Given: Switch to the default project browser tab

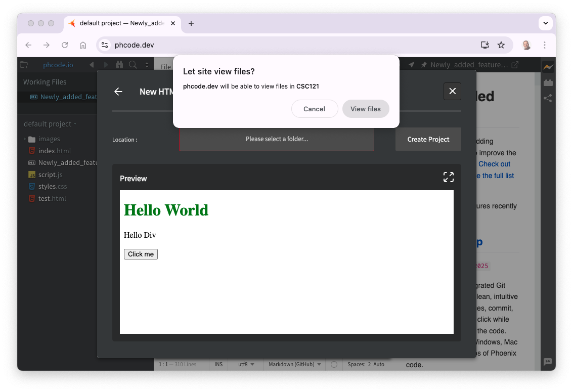Looking at the screenshot, I should click(x=121, y=23).
